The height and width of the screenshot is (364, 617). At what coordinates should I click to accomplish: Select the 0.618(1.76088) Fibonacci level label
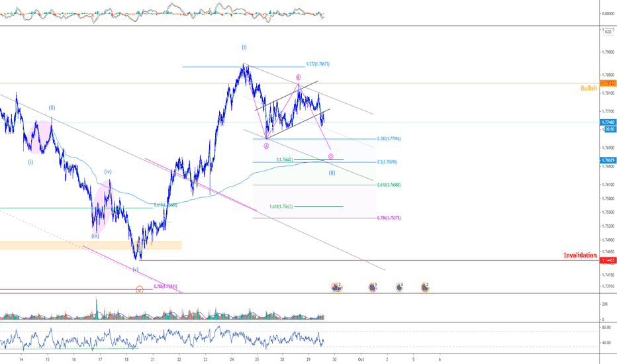click(389, 185)
